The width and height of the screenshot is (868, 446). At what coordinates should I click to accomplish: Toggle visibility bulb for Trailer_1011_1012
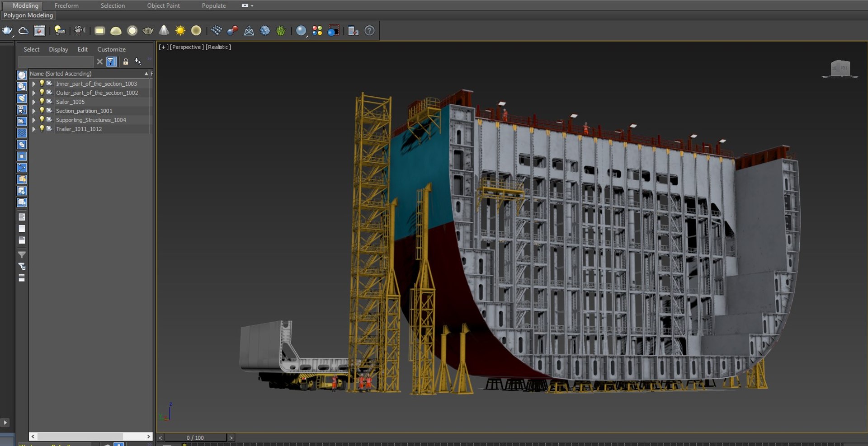[42, 129]
